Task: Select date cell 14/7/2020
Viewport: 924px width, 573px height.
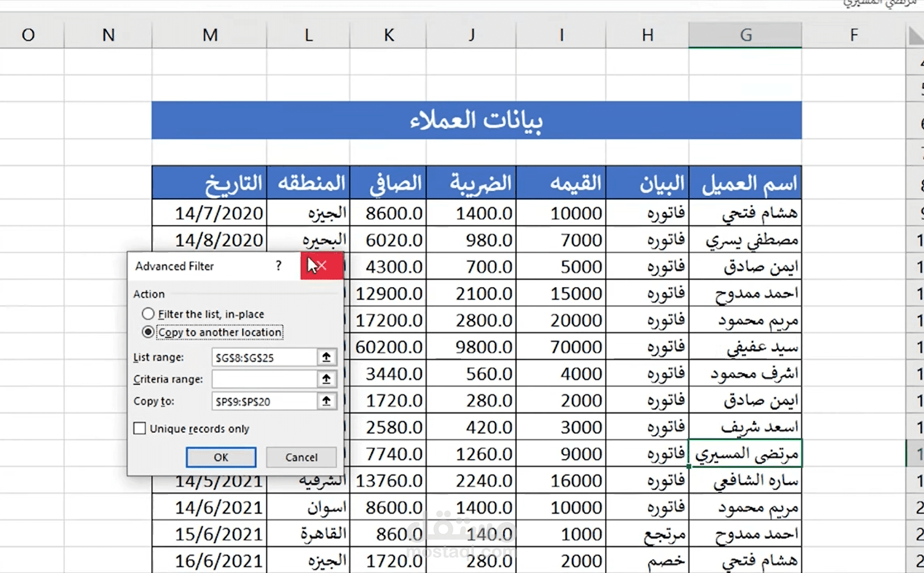Action: (210, 213)
